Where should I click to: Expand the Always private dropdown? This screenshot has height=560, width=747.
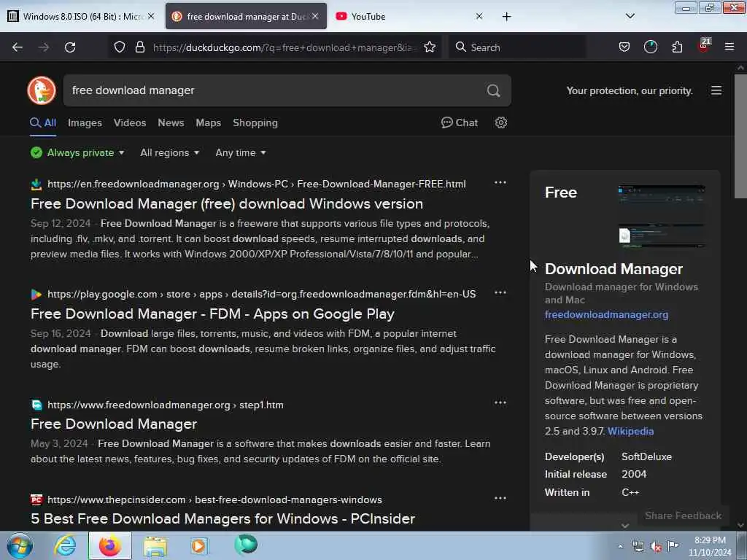[77, 152]
